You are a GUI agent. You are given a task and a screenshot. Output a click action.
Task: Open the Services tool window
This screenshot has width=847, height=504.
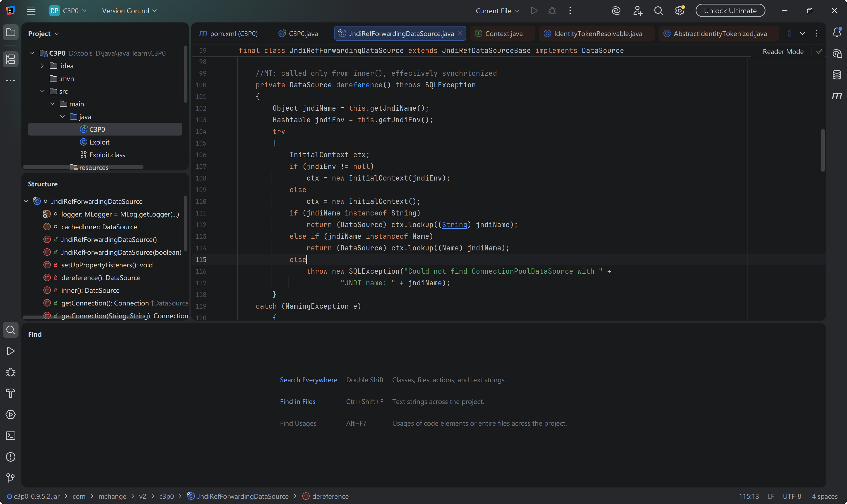click(11, 414)
